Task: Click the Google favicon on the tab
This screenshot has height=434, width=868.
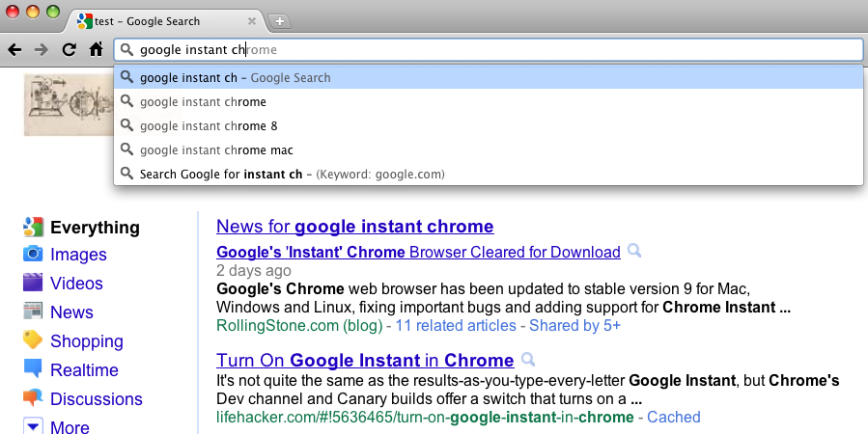Action: click(84, 21)
